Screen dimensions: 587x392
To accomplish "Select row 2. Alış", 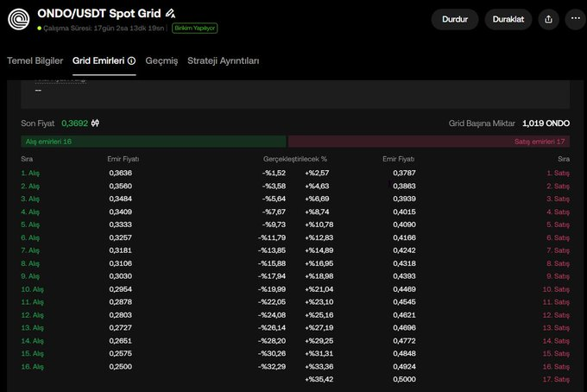I will (x=30, y=187).
